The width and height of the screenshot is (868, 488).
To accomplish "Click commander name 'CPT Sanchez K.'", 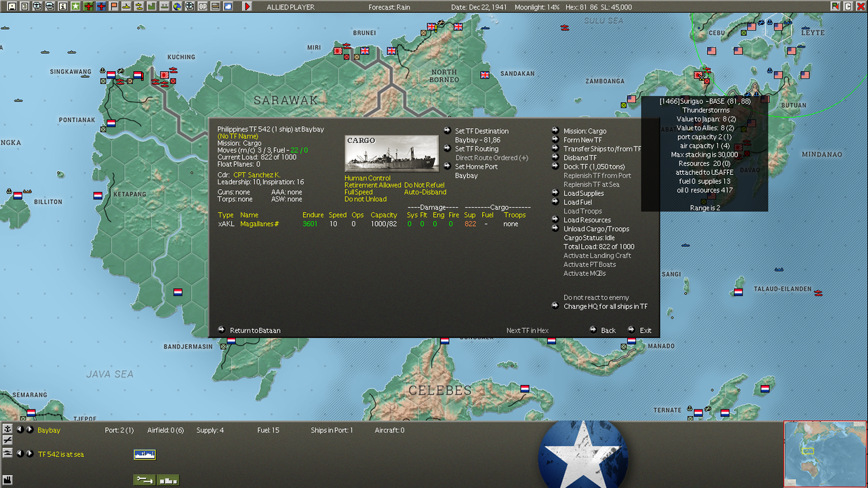I will click(x=256, y=175).
